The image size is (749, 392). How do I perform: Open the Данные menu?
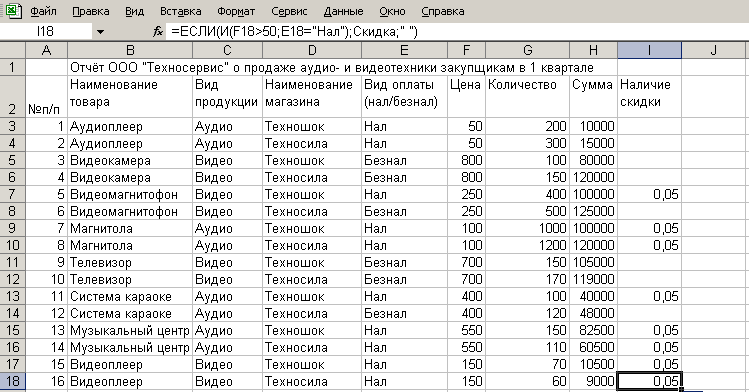[x=343, y=11]
